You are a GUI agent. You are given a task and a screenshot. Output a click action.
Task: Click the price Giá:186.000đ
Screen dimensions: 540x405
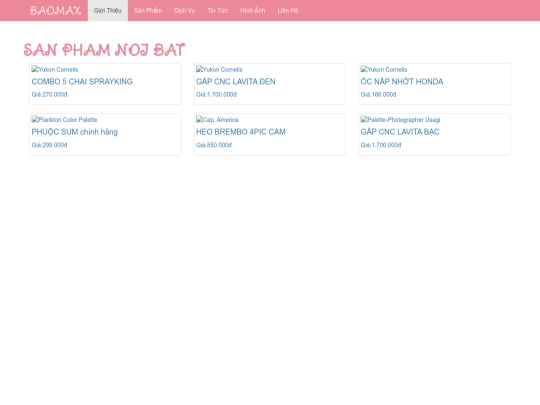tap(378, 94)
